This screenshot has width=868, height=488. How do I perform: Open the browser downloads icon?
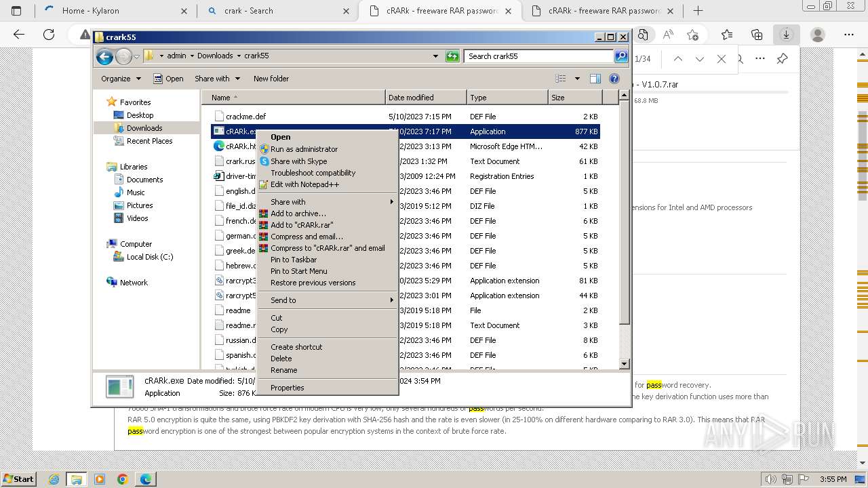787,35
